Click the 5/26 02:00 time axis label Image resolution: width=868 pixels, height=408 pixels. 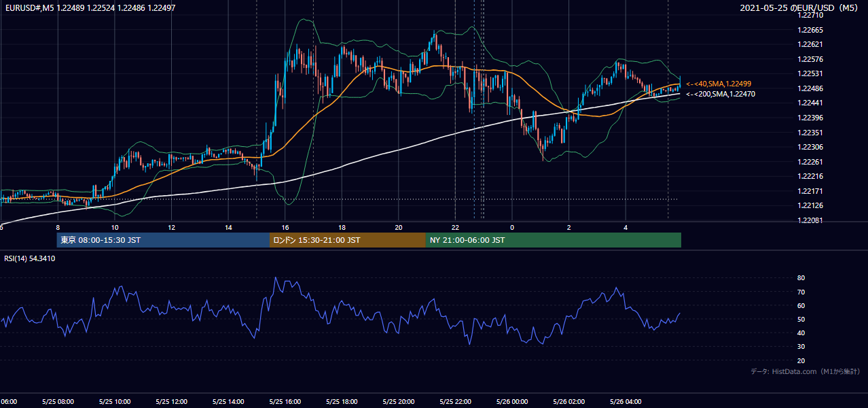click(x=569, y=402)
